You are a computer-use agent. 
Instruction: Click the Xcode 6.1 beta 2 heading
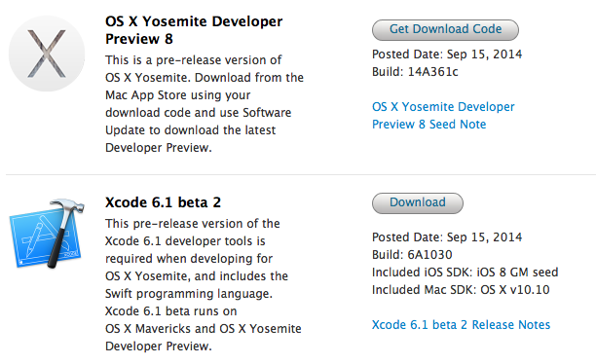[x=163, y=202]
